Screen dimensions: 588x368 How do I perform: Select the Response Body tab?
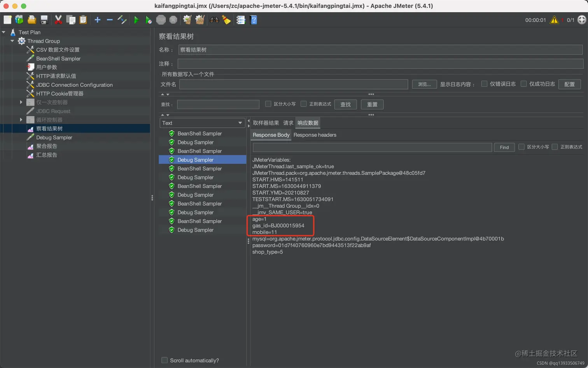coord(271,135)
